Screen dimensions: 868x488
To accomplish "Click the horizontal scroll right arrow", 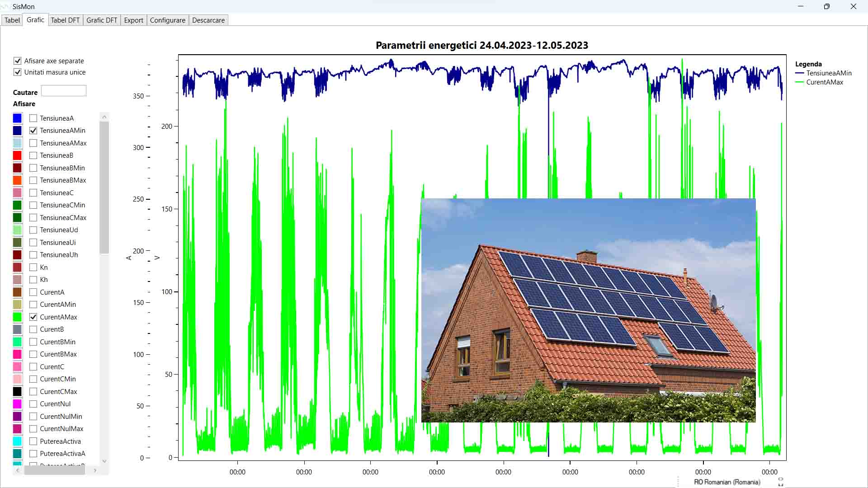I will pyautogui.click(x=95, y=470).
